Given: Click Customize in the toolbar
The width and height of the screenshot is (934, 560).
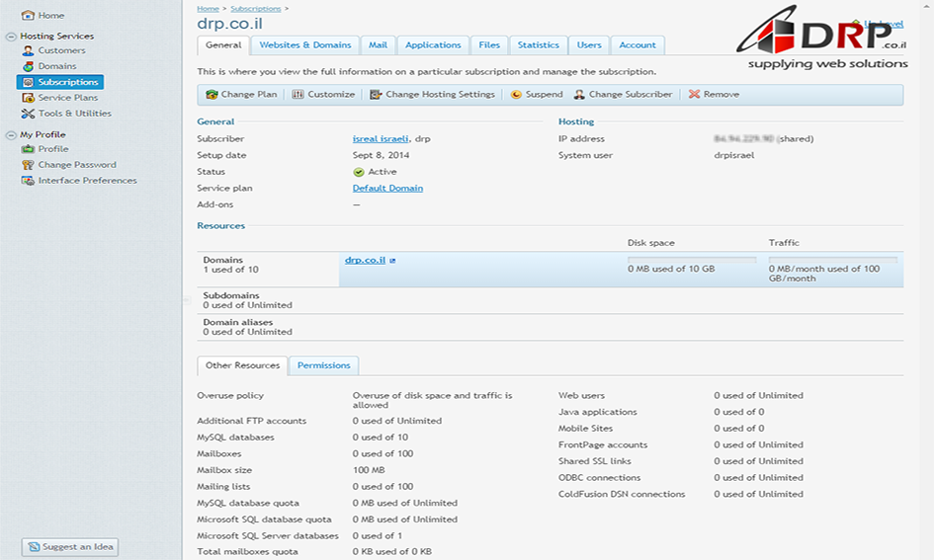Looking at the screenshot, I should tap(323, 95).
